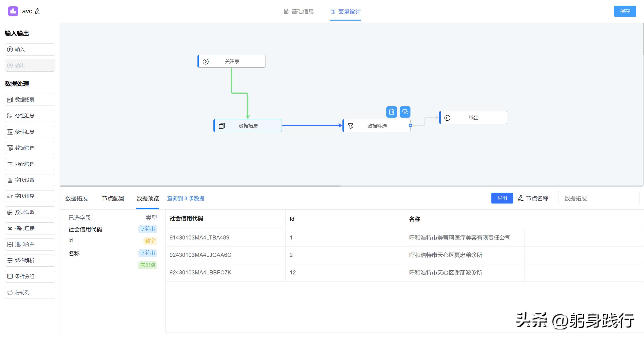Click 字符串 tag beside 名称 field
Viewport: 644px width, 338px height.
pyautogui.click(x=148, y=253)
